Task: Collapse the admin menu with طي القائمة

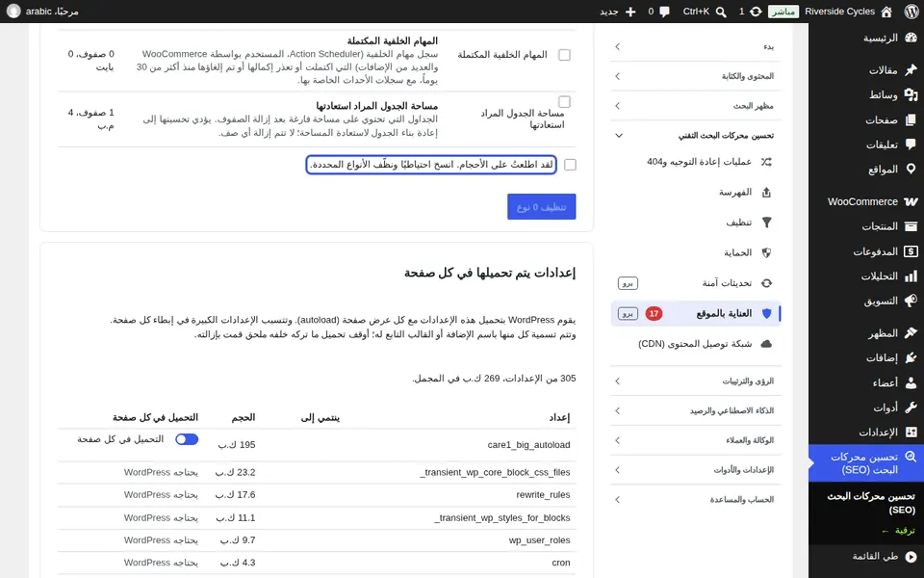Action: pyautogui.click(x=885, y=556)
